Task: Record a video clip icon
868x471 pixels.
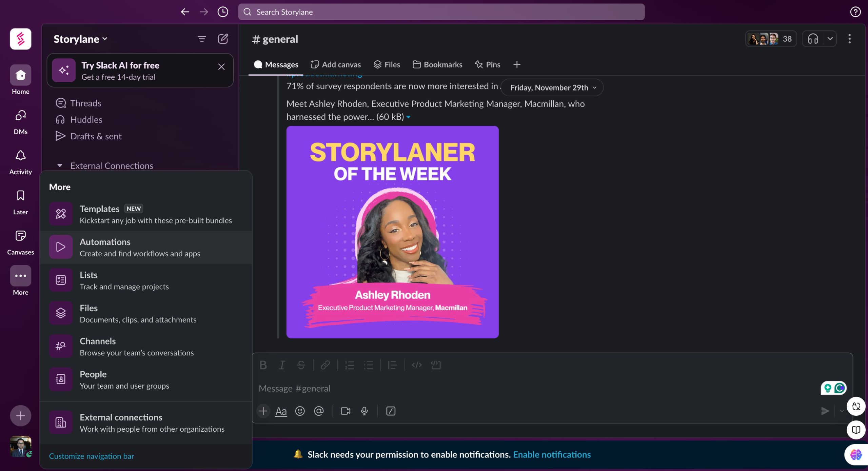Action: [346, 411]
